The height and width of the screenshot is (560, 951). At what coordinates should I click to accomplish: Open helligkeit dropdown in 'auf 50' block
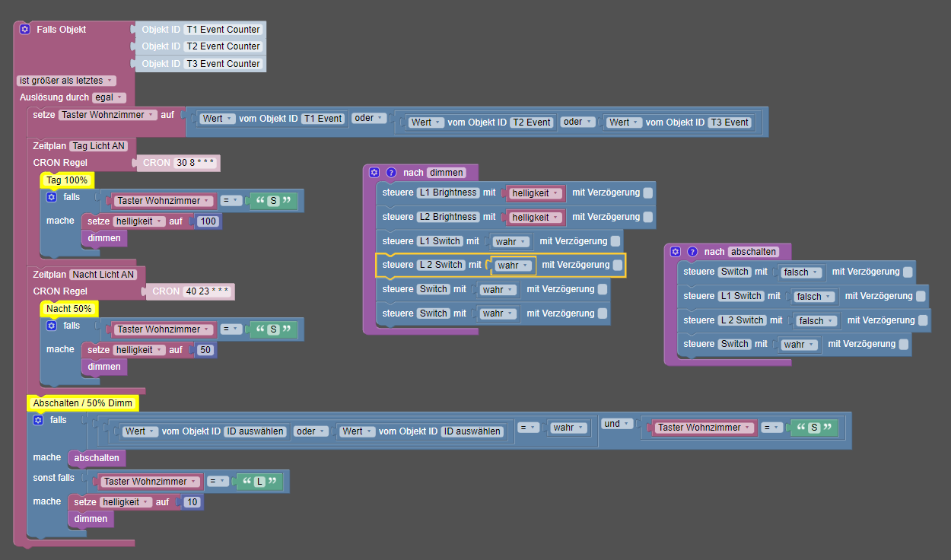pyautogui.click(x=139, y=350)
